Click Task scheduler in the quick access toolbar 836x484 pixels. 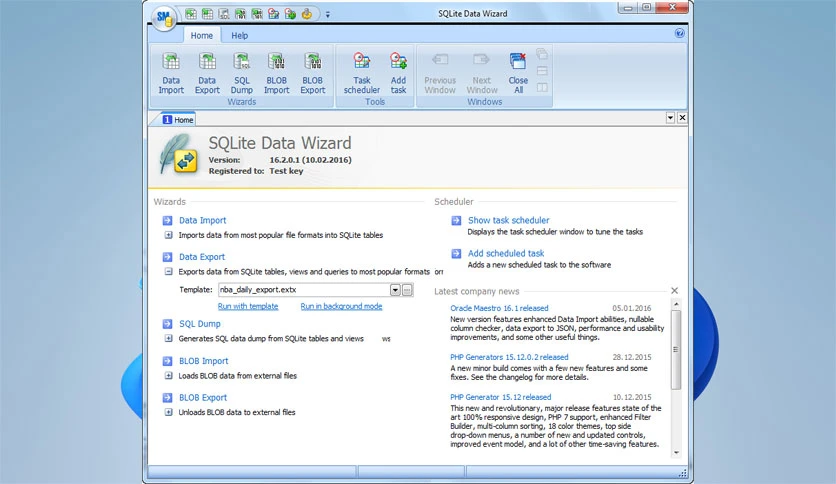pyautogui.click(x=274, y=14)
